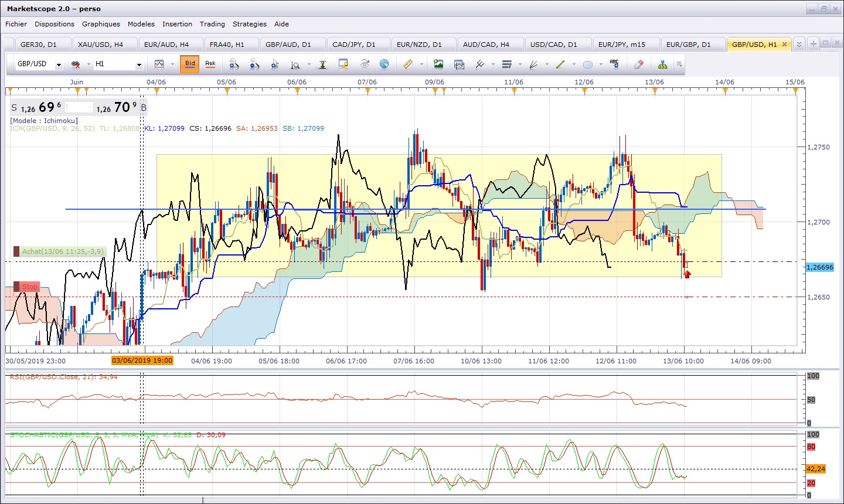
Task: Expand the GBP/USD instrument dropdown
Action: coord(59,64)
